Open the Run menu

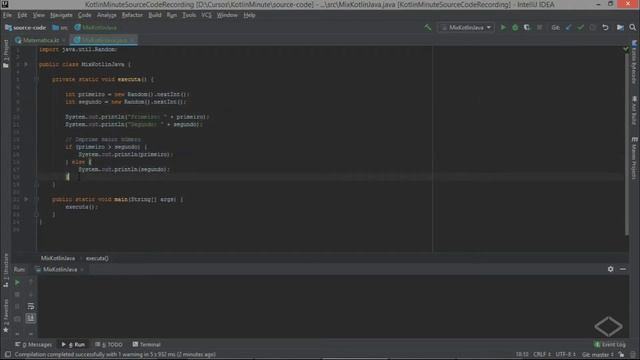pos(172,15)
